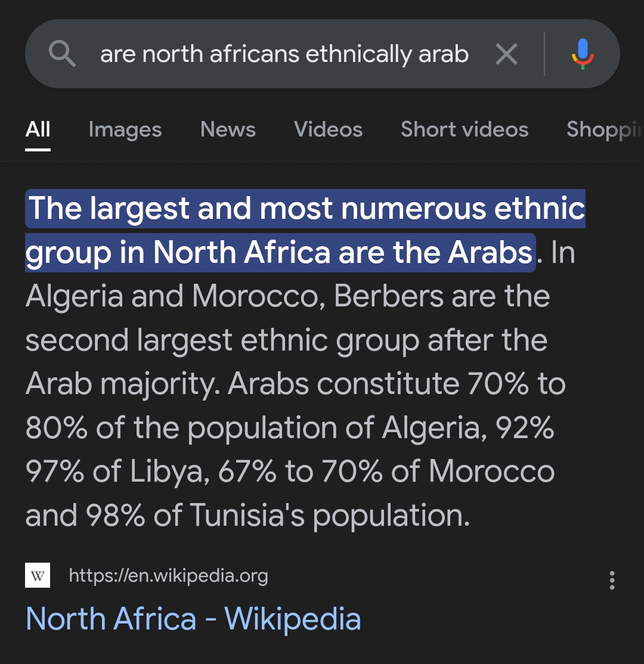Click the search query text field
Screen dimensions: 644x664
(x=284, y=55)
